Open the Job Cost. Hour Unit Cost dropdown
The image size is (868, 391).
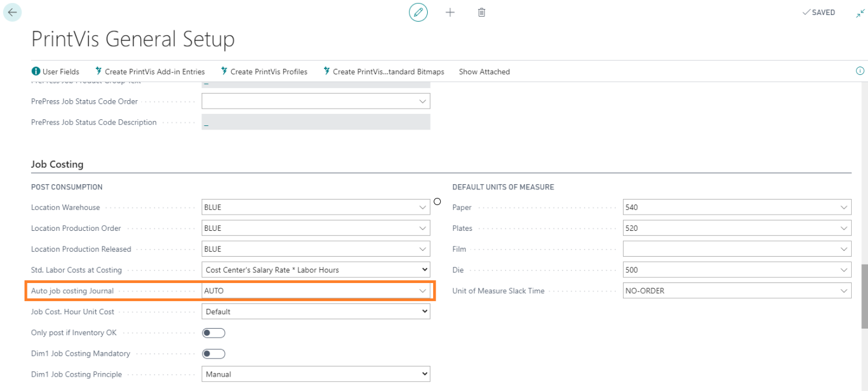point(316,312)
